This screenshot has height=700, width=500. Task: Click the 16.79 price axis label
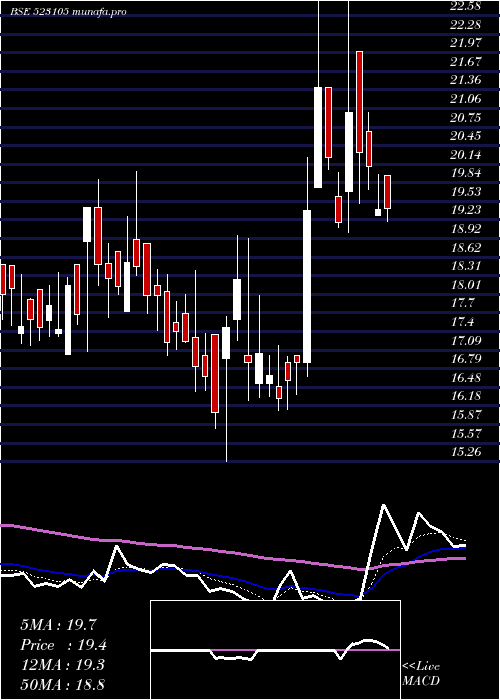[x=466, y=359]
